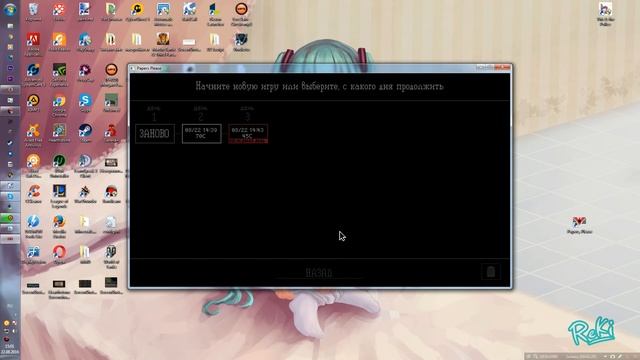Viewport: 640px width, 360px height.
Task: Open the Skype desktop shortcut
Action: 85,103
